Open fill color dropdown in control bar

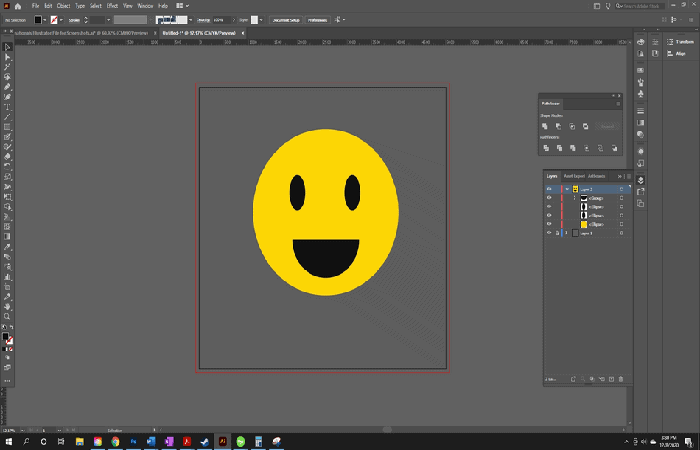point(45,20)
